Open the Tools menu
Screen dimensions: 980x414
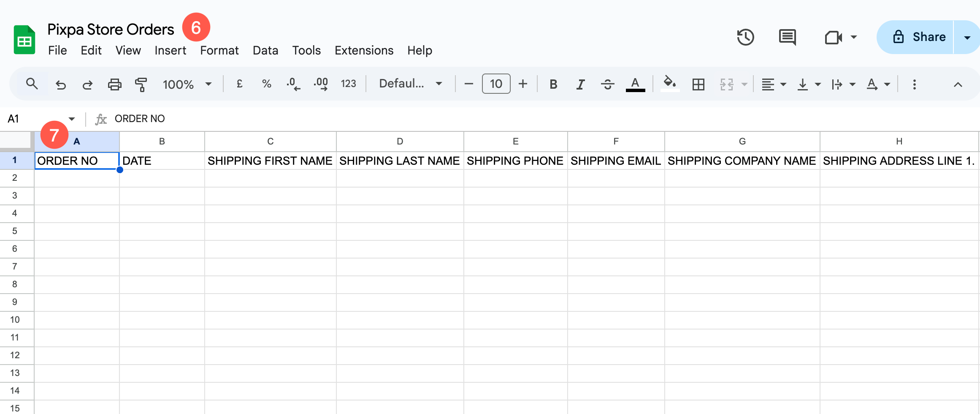306,50
